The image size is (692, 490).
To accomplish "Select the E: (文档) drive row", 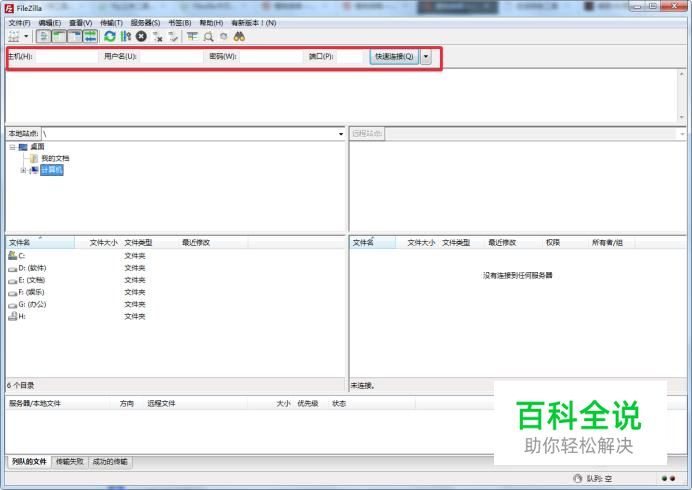I will coord(175,280).
